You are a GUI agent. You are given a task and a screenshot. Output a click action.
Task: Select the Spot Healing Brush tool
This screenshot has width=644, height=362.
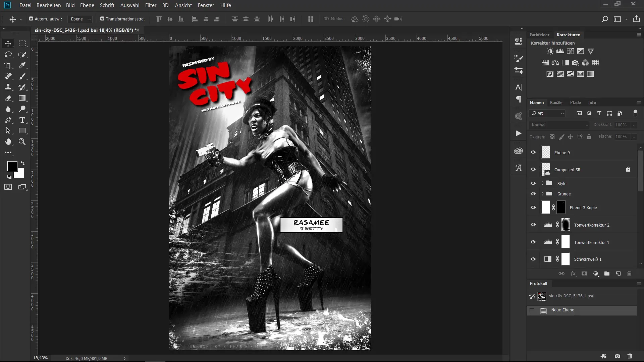8,76
